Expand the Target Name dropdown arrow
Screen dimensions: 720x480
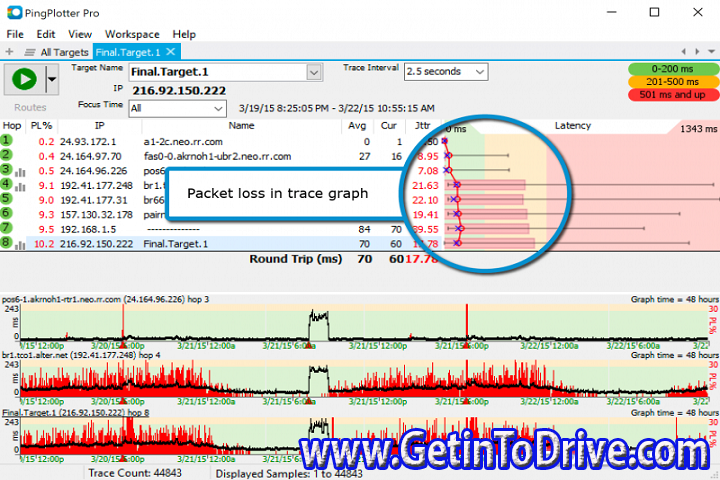[x=314, y=72]
